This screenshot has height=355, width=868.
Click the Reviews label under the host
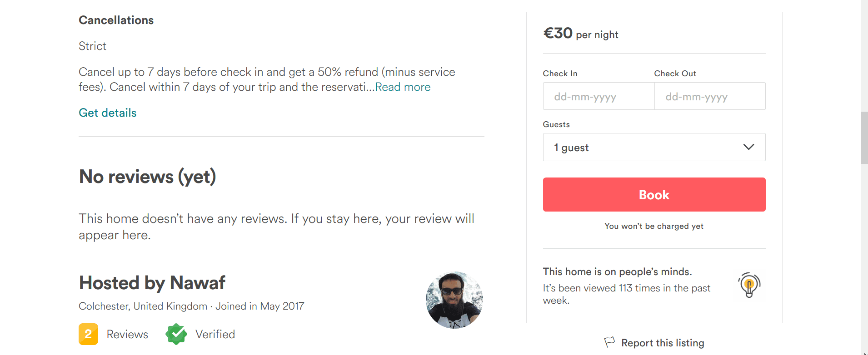pos(127,334)
